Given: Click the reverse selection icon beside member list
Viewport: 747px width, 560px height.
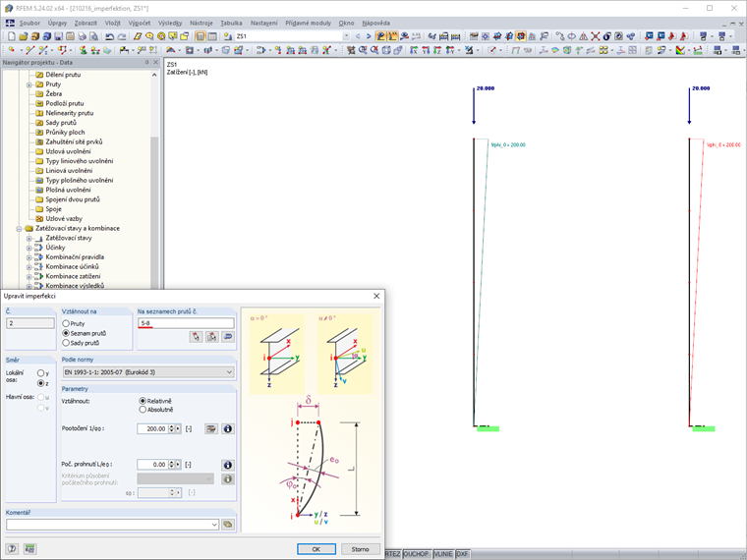Looking at the screenshot, I should pyautogui.click(x=228, y=337).
